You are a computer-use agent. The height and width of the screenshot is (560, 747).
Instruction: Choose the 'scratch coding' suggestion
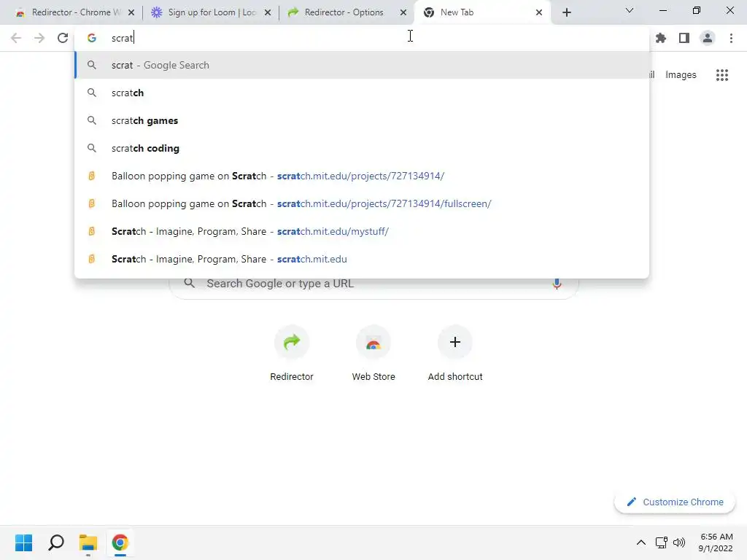coord(362,148)
